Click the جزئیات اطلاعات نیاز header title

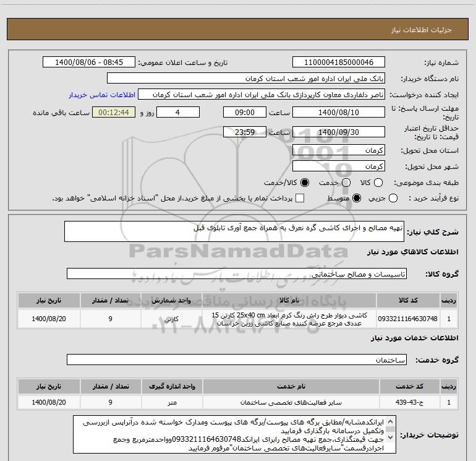(x=422, y=30)
